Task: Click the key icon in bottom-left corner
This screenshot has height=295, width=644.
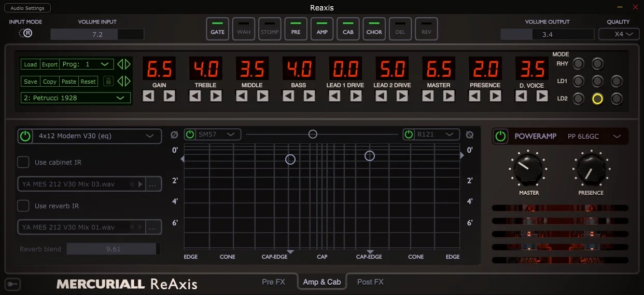Action: pyautogui.click(x=13, y=284)
